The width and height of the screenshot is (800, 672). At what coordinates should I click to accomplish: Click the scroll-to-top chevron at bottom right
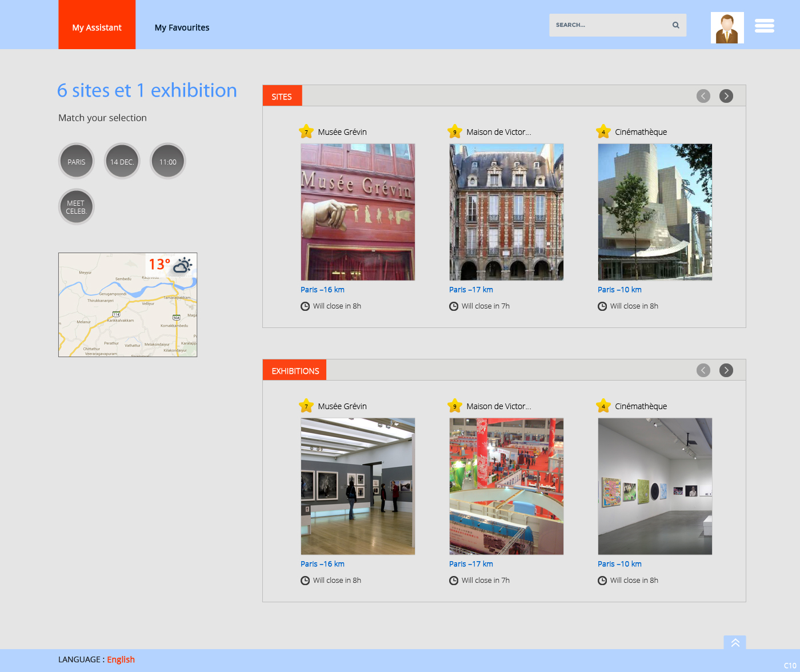pyautogui.click(x=735, y=642)
